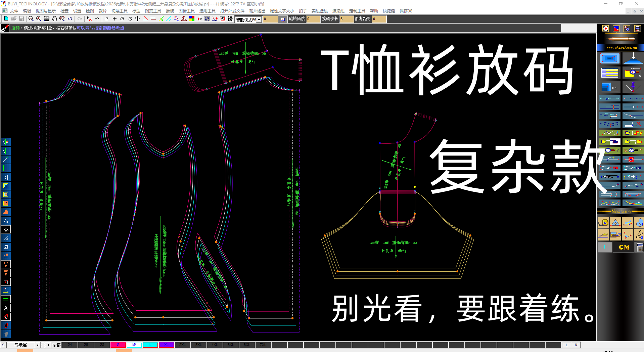The width and height of the screenshot is (644, 352).
Task: Toggle size S in size bar
Action: (x=118, y=345)
